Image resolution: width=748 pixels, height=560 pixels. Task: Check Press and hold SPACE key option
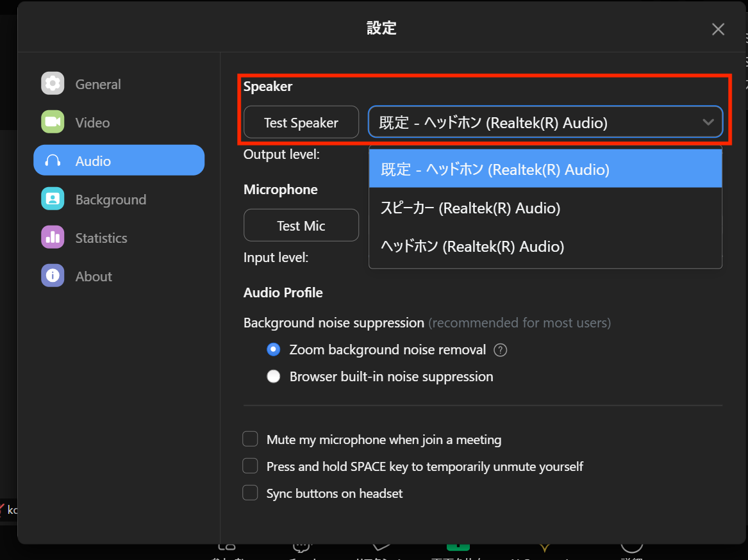[x=250, y=466]
